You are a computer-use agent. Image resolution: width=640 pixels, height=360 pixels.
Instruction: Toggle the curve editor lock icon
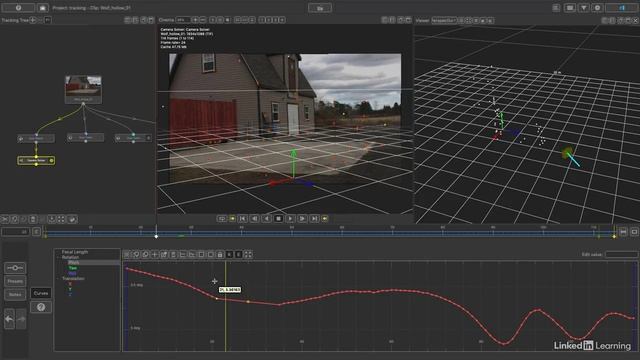click(220, 255)
